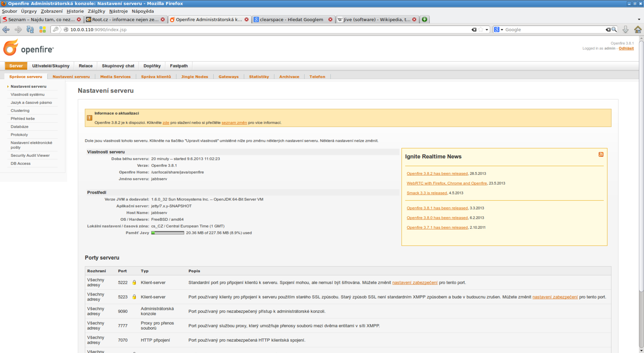Focus the URL address field
The width and height of the screenshot is (644, 353).
[270, 30]
